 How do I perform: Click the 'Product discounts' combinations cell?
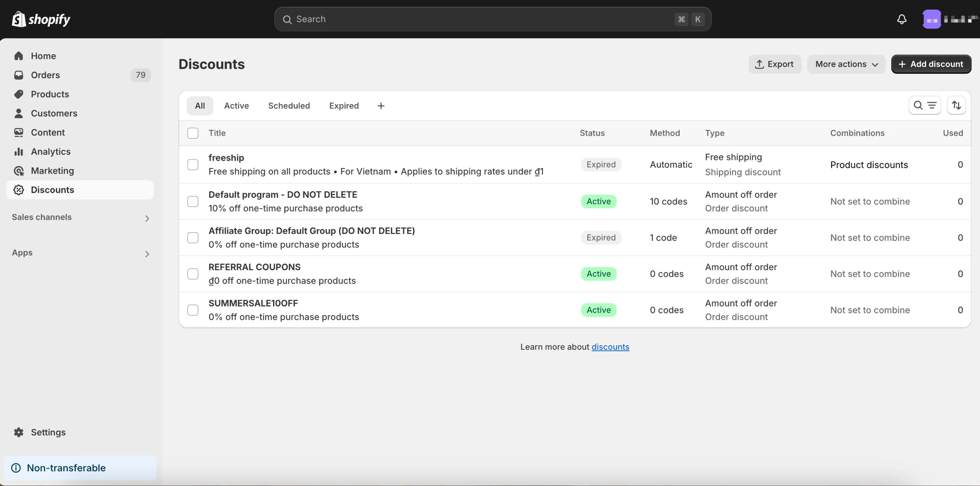point(869,165)
